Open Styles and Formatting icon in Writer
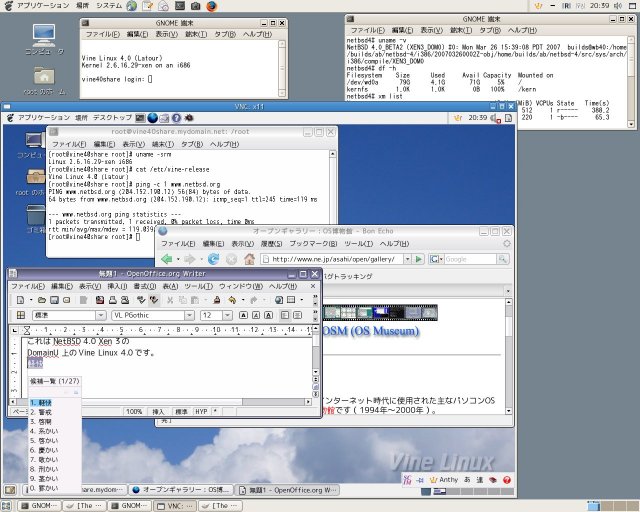The image size is (640, 512). point(20,315)
